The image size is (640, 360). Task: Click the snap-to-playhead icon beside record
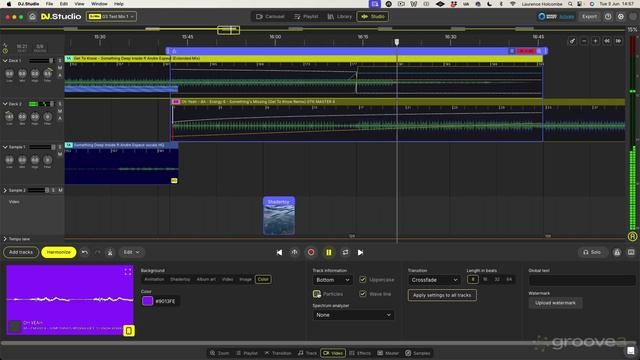point(294,253)
